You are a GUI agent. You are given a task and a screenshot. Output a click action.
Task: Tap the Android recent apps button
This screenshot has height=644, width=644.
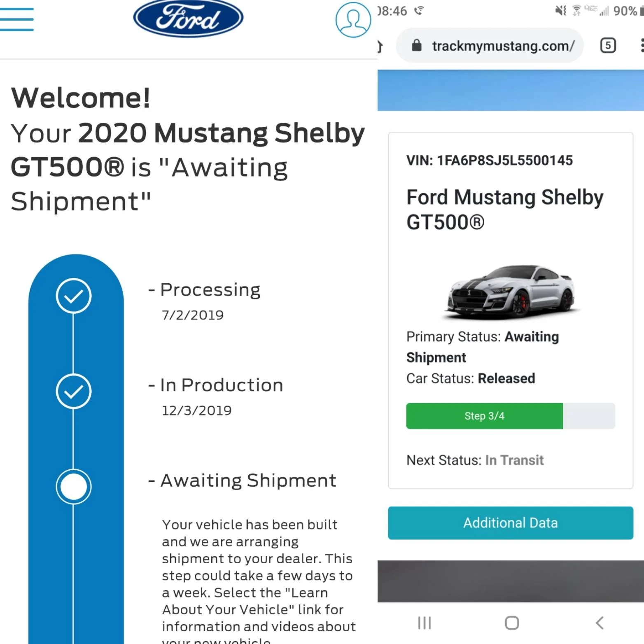(x=424, y=623)
